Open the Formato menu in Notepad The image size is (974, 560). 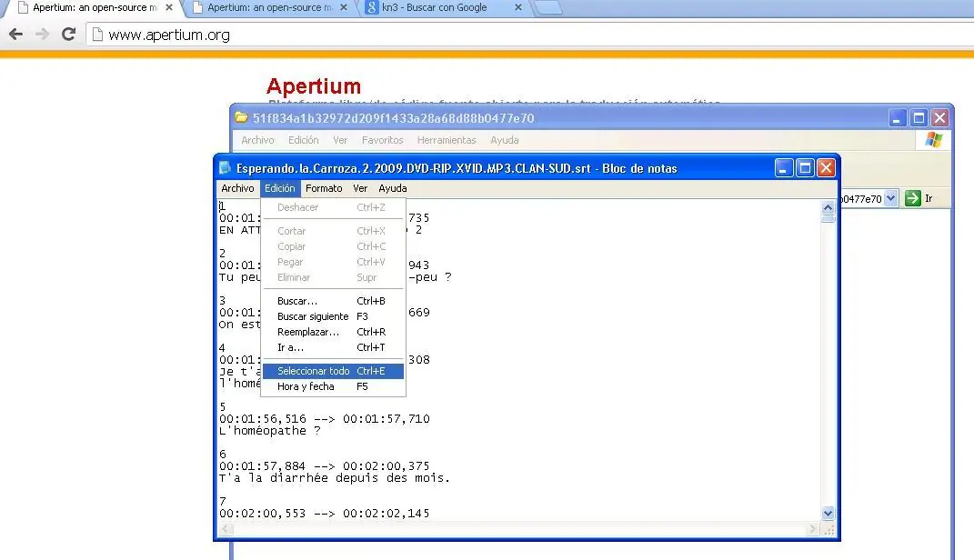point(324,188)
